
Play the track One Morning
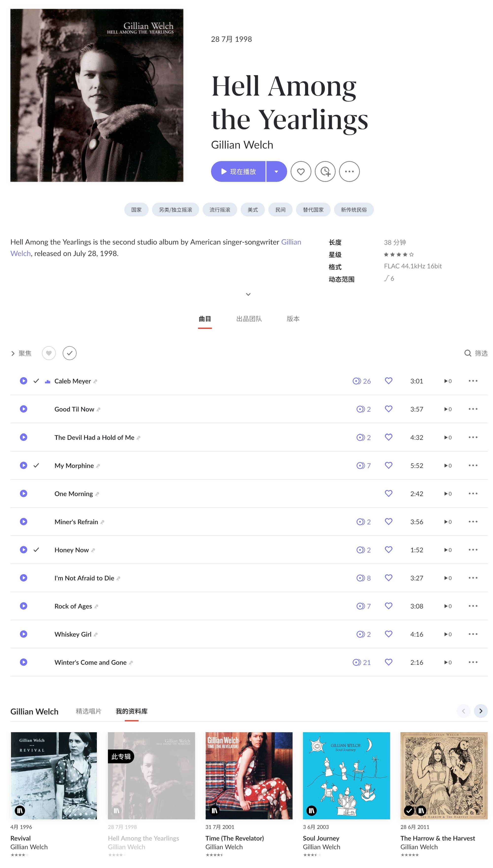click(23, 493)
